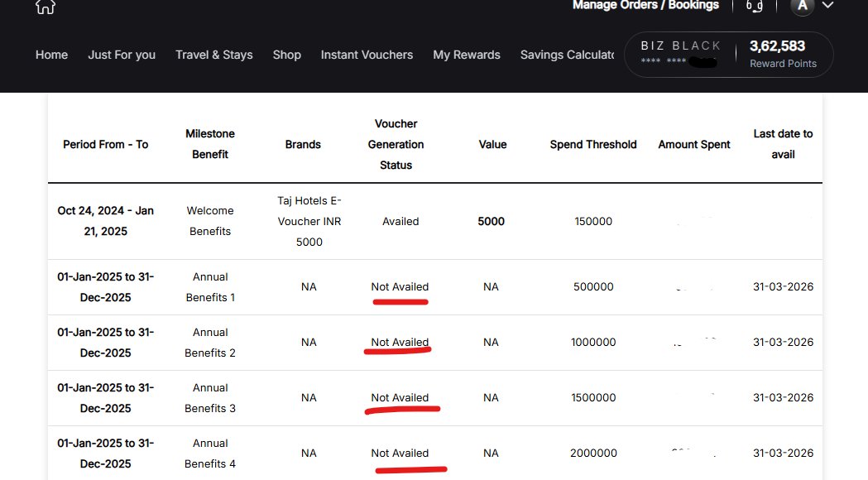Click the 2000000 spend threshold
The width and height of the screenshot is (868, 480).
593,453
